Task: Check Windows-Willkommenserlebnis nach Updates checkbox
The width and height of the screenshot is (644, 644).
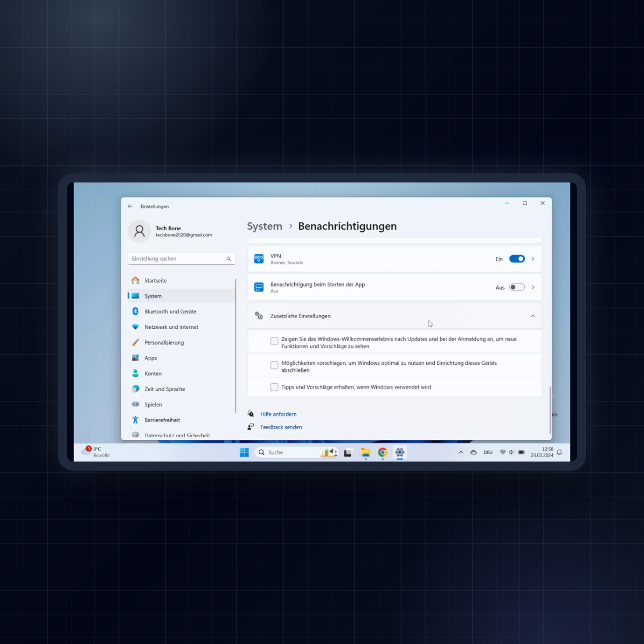Action: (274, 341)
